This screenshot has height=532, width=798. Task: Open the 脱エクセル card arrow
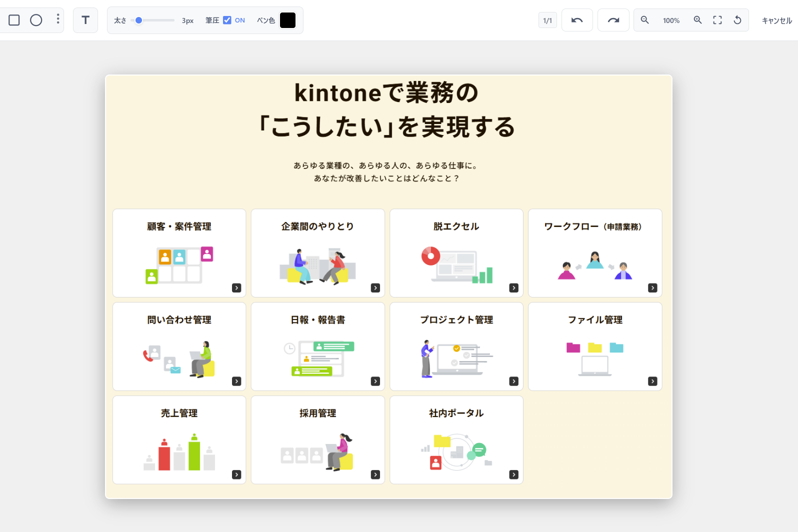[514, 288]
